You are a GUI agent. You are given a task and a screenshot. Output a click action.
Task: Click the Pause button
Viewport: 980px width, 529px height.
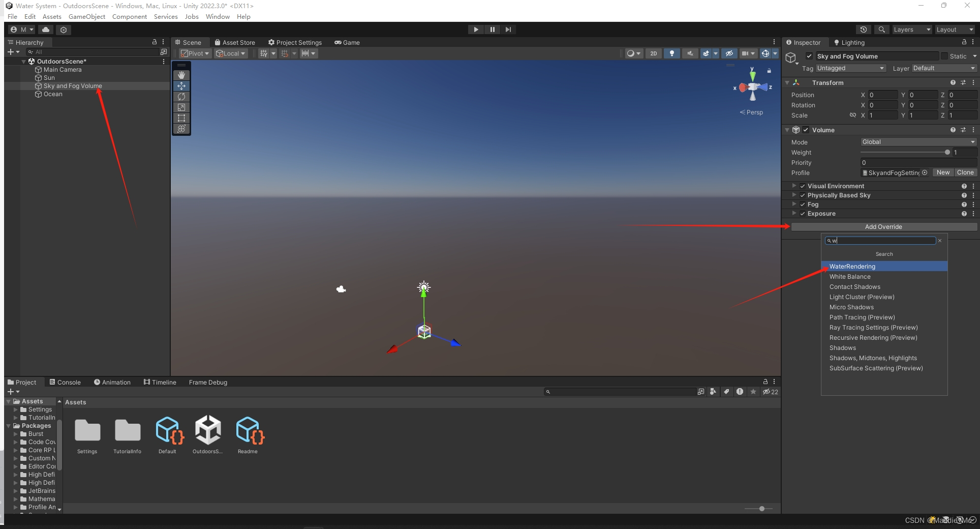tap(492, 30)
